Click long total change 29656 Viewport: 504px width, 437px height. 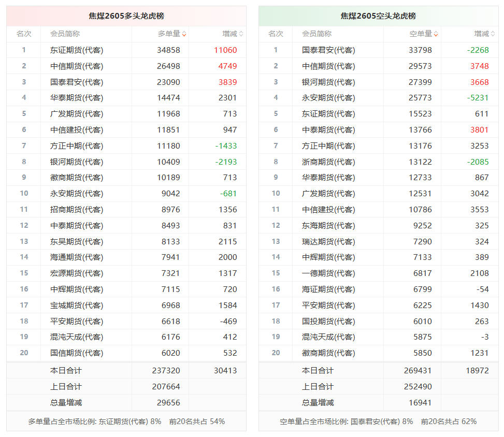[168, 403]
